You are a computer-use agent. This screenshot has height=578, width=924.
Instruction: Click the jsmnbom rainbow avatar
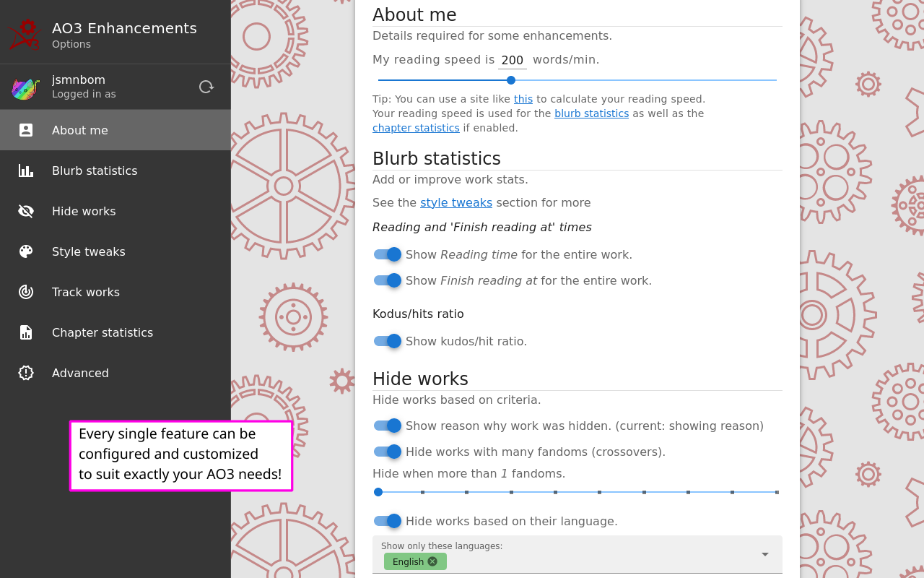click(x=25, y=87)
